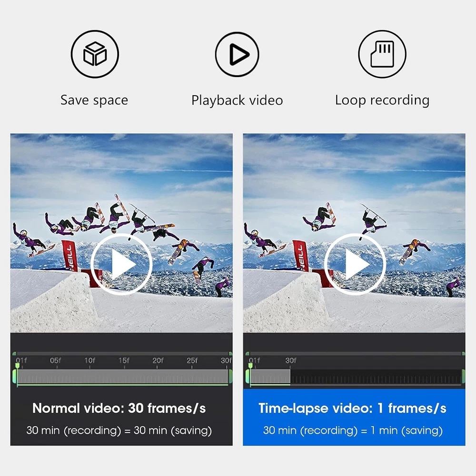Image resolution: width=476 pixels, height=476 pixels.
Task: Click the "Save space" text label
Action: (94, 100)
